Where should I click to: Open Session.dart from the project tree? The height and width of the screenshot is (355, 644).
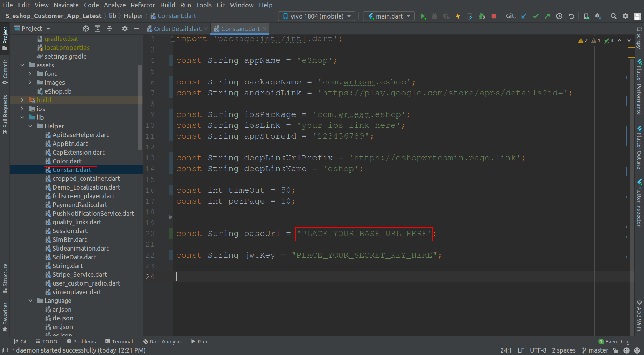[x=70, y=231]
